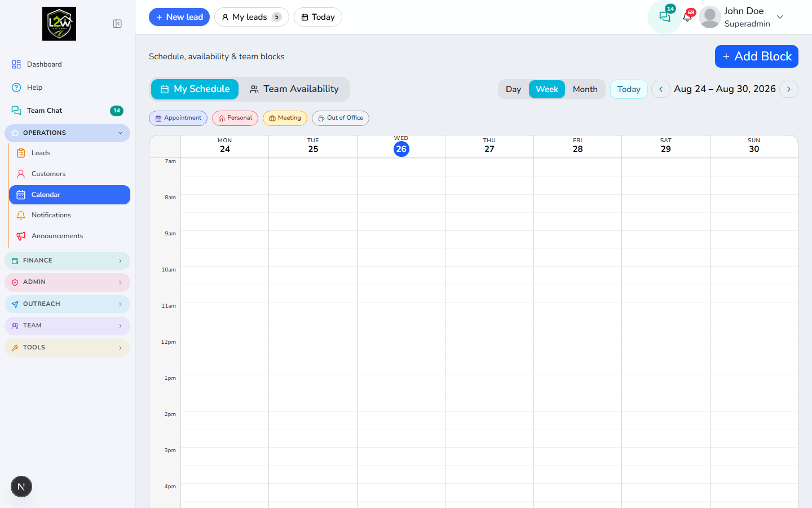Toggle the Personal filter chip
812x508 pixels.
tap(235, 118)
